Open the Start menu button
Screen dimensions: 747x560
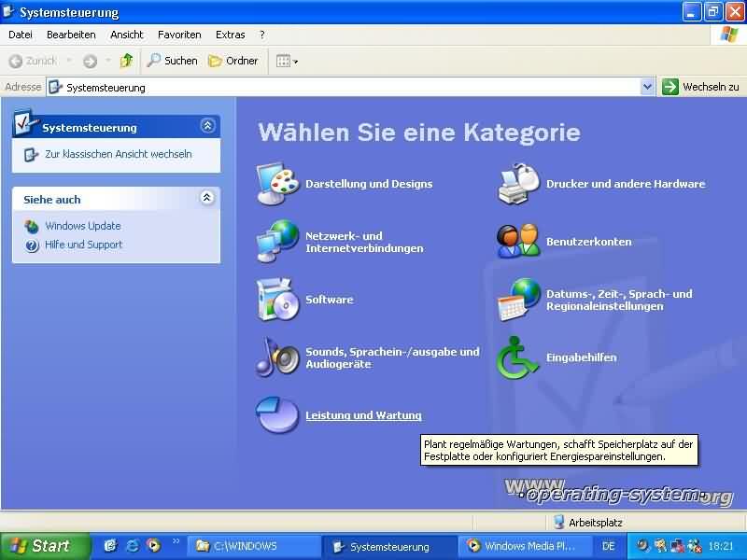pyautogui.click(x=44, y=546)
